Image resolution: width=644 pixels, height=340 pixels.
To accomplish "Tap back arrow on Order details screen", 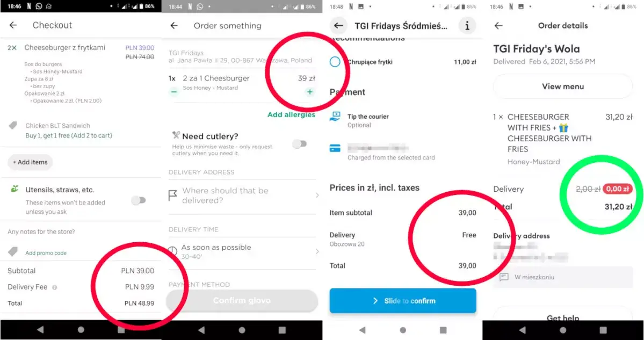I will point(498,25).
